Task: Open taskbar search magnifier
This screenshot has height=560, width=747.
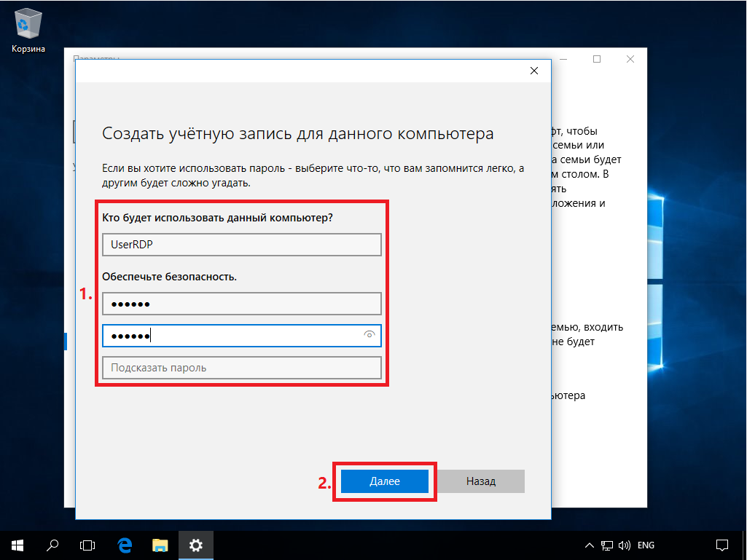Action: [x=52, y=545]
